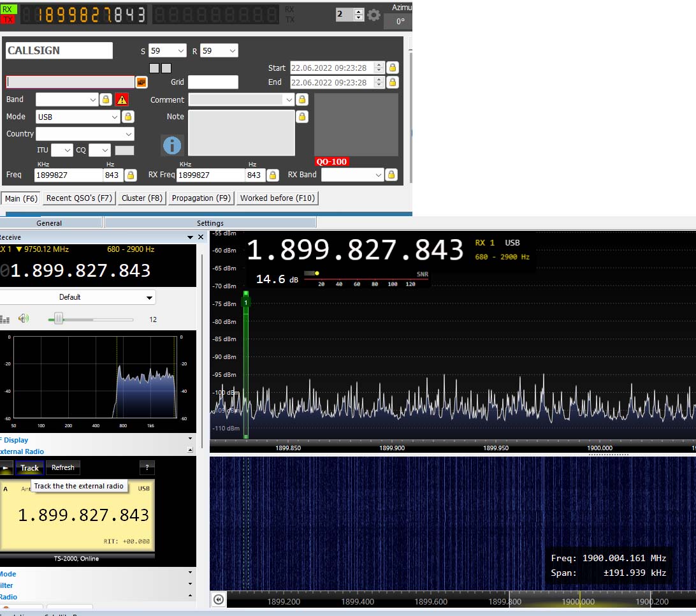696x616 pixels.
Task: Open the Band dropdown
Action: 92,99
